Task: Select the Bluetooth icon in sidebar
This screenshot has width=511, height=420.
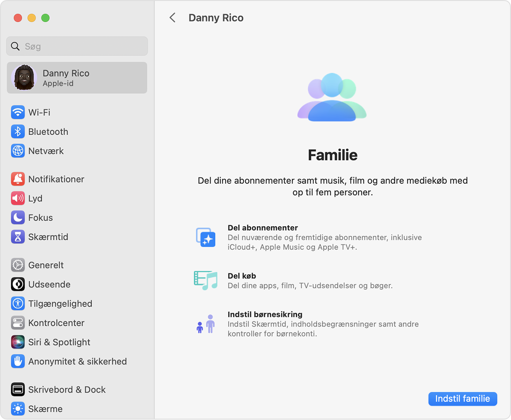Action: tap(18, 132)
